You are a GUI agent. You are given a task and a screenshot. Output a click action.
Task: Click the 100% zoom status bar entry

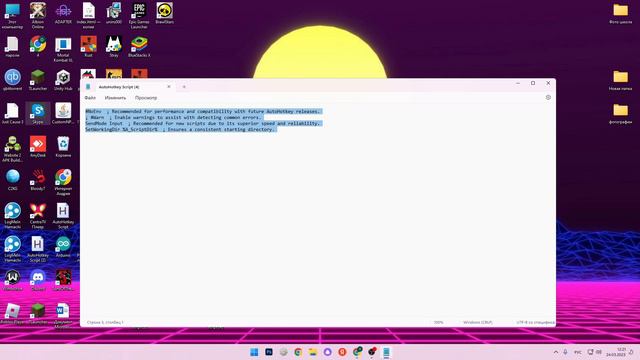coord(438,322)
